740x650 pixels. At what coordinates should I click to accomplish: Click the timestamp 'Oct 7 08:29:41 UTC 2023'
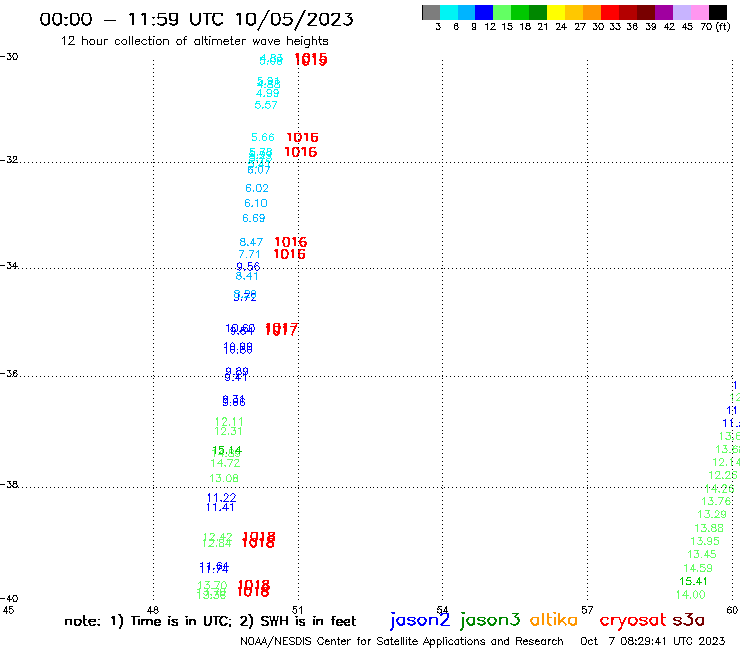point(653,642)
